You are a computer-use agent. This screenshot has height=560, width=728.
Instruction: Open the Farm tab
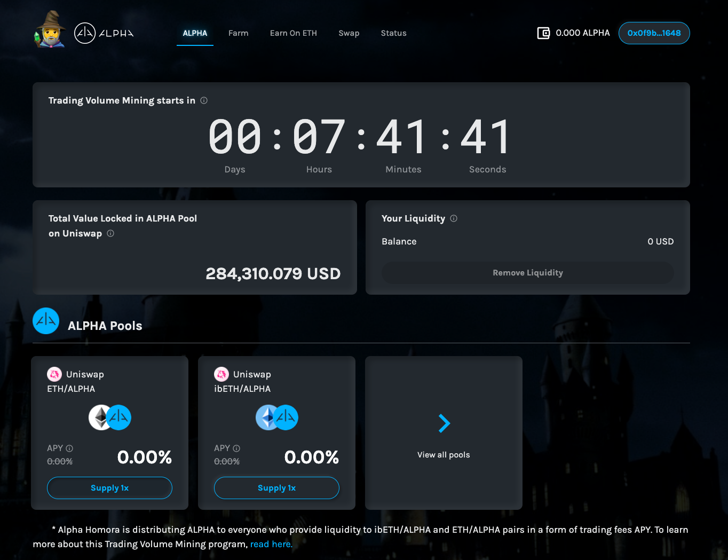pos(239,33)
